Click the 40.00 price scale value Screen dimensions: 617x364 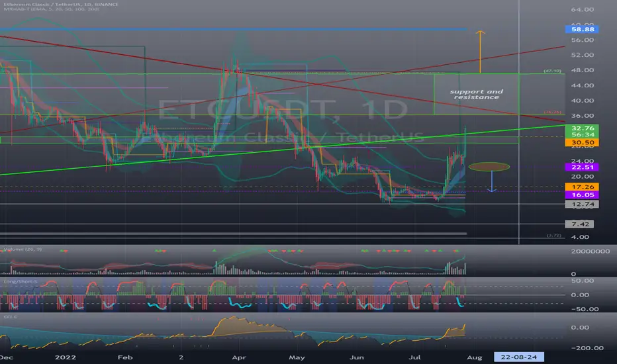[583, 101]
